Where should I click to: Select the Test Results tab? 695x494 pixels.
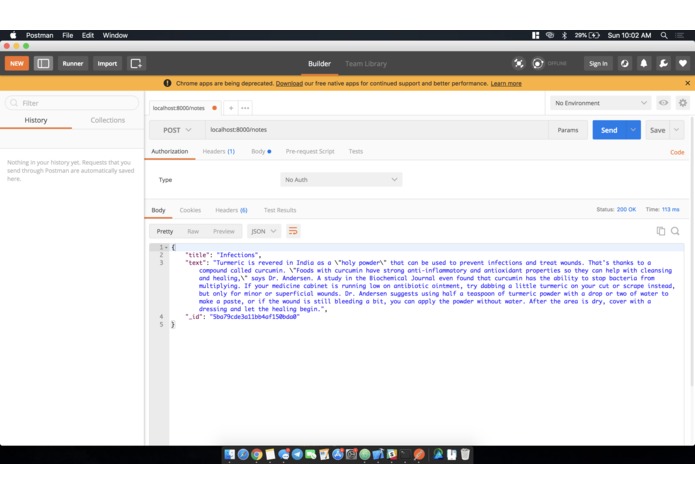click(x=280, y=210)
